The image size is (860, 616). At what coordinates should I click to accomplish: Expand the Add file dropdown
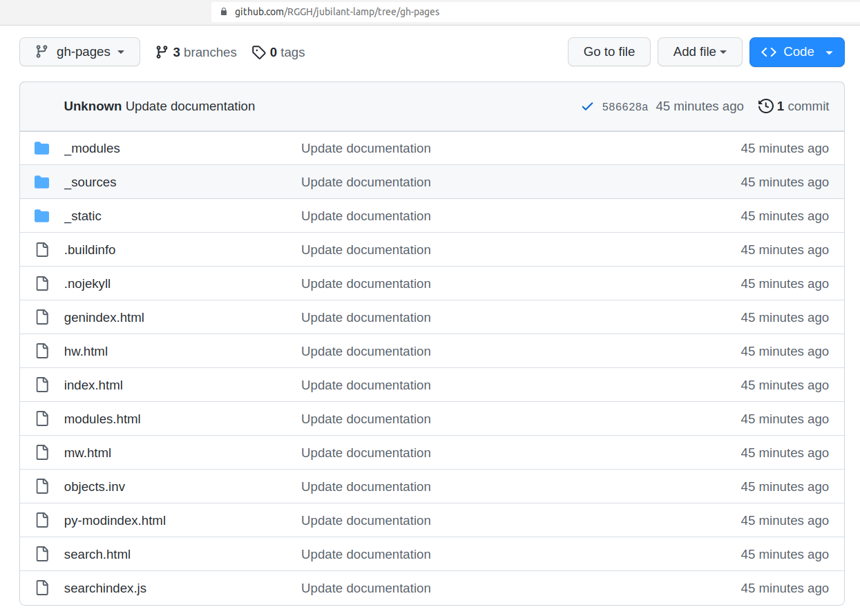coord(700,51)
